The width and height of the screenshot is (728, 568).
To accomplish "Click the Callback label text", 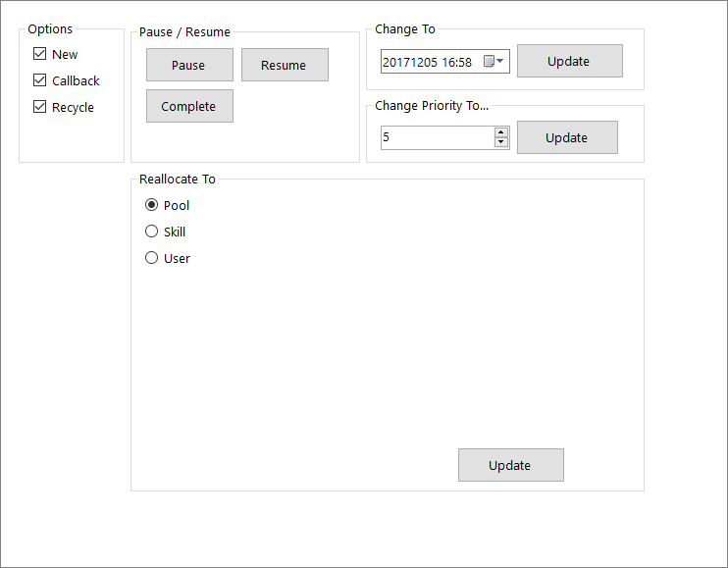I will click(x=76, y=80).
